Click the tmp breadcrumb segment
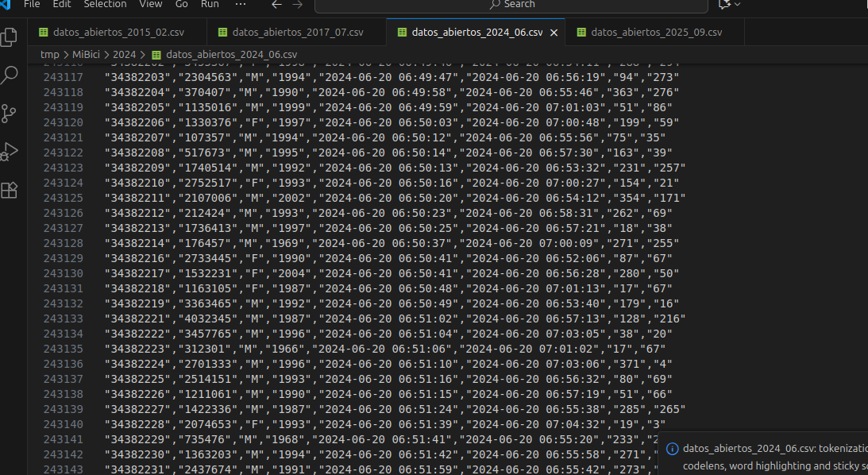 pos(49,54)
